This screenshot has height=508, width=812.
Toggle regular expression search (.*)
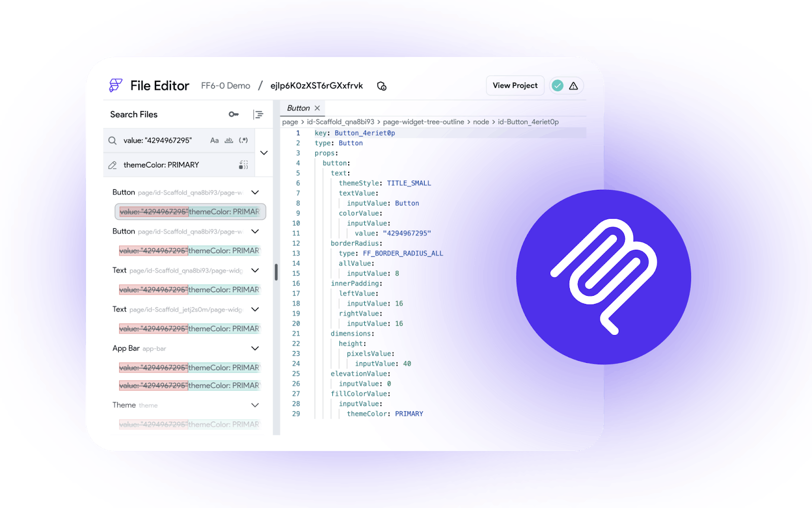(244, 141)
